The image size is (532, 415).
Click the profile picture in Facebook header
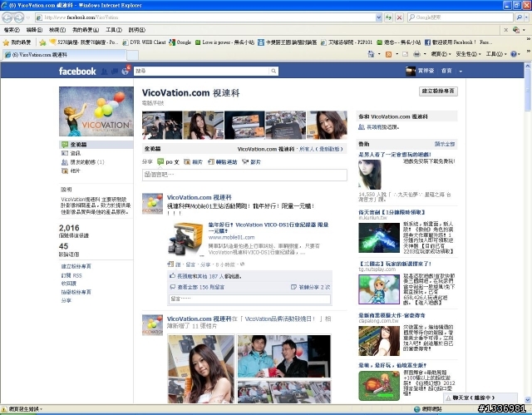(410, 71)
